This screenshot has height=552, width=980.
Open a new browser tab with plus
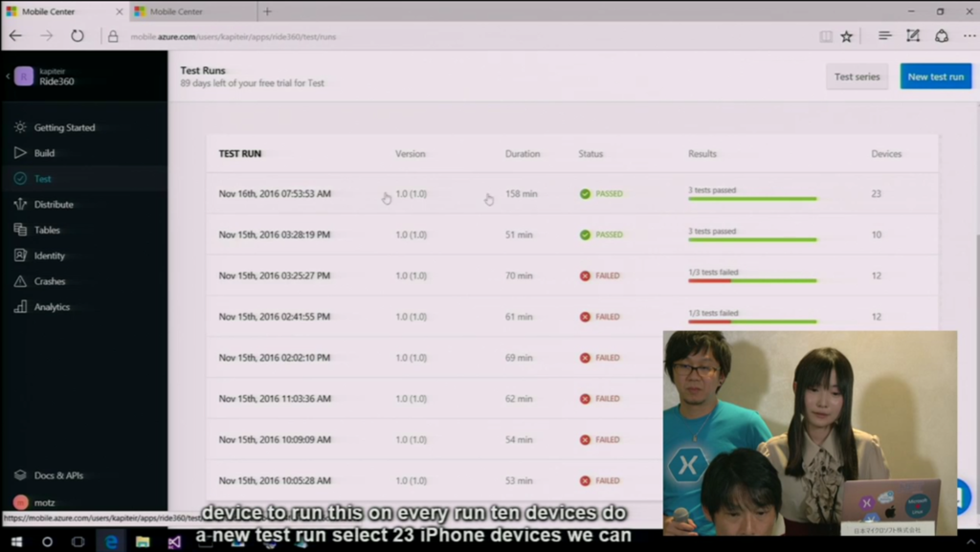[x=268, y=11]
